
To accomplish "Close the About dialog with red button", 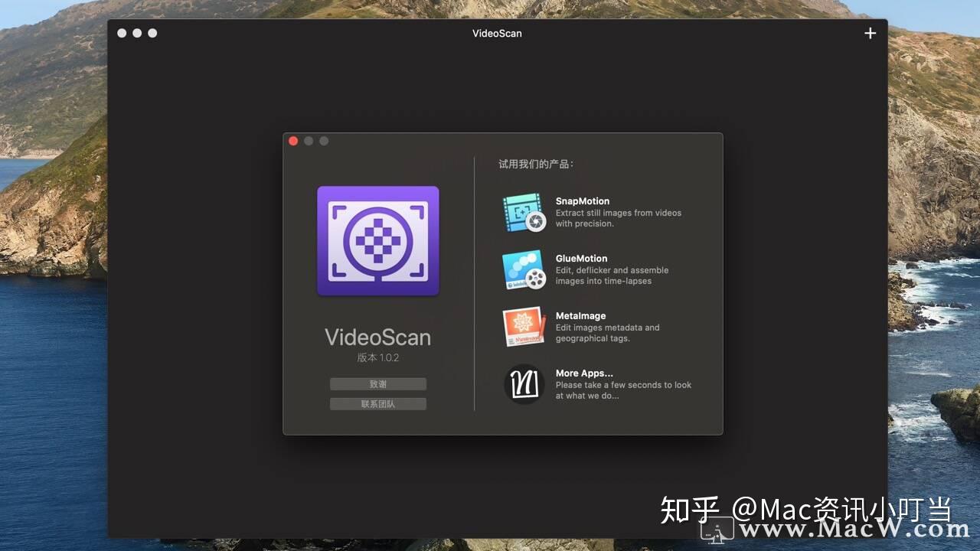I will tap(293, 141).
